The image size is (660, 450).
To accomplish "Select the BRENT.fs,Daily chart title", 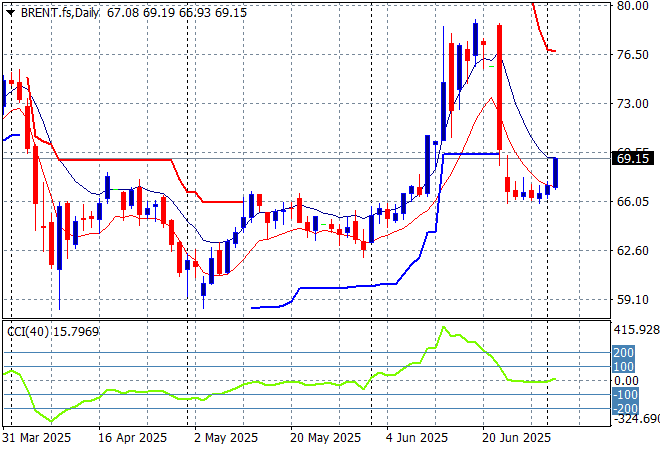I will pyautogui.click(x=50, y=9).
